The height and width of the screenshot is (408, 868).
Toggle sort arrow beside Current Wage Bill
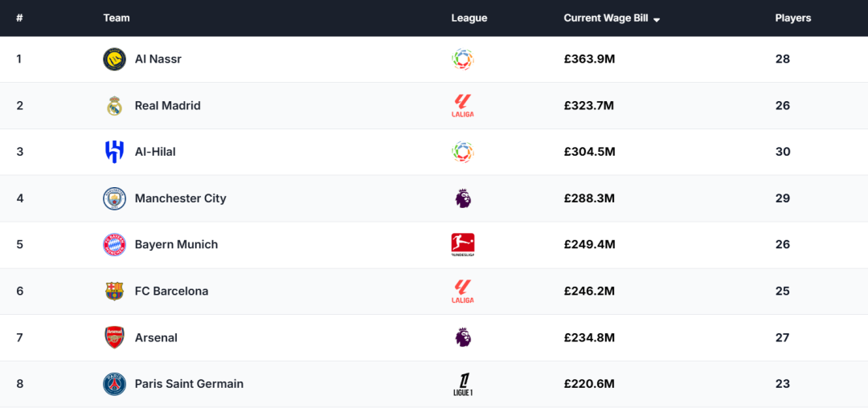pyautogui.click(x=657, y=19)
